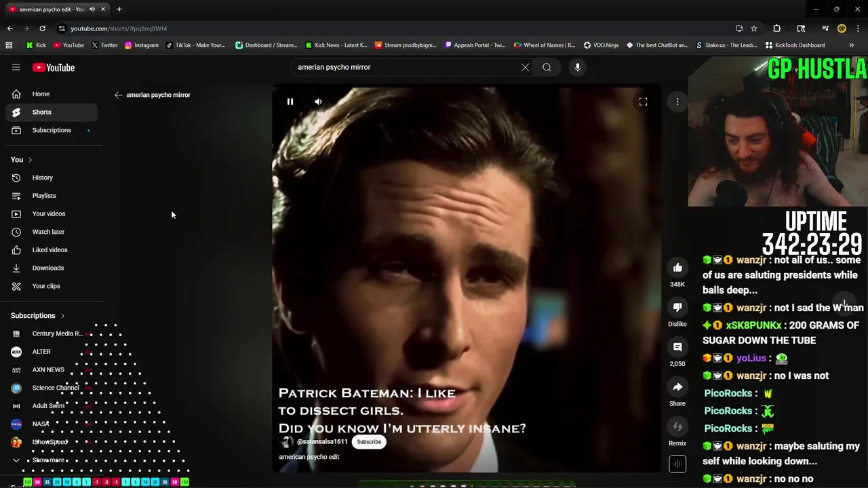868x488 pixels.
Task: Open Your videos
Action: click(51, 213)
